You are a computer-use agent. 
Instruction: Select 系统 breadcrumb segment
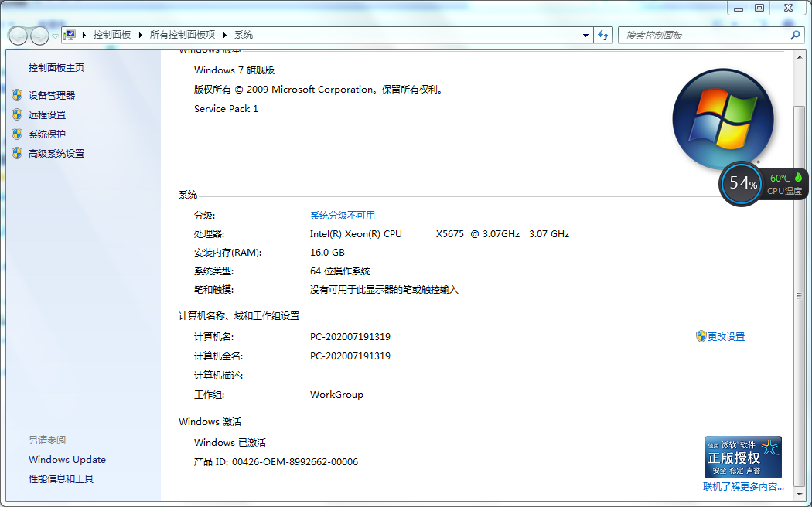(x=244, y=35)
